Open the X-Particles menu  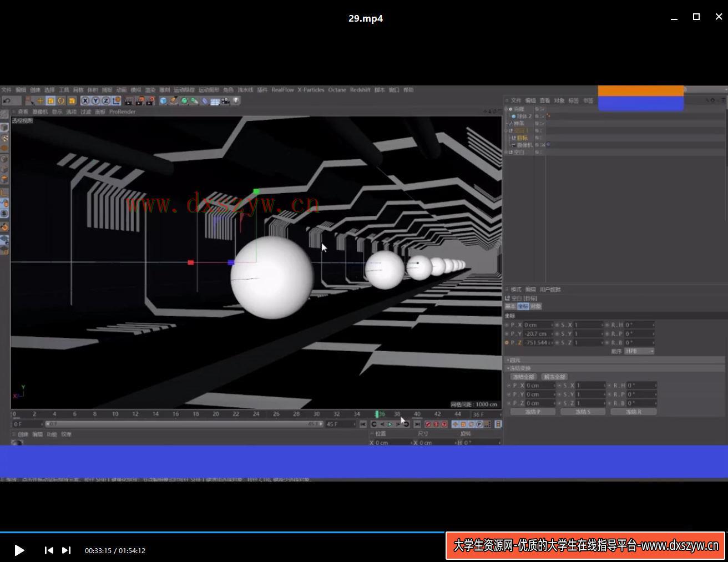pyautogui.click(x=311, y=90)
